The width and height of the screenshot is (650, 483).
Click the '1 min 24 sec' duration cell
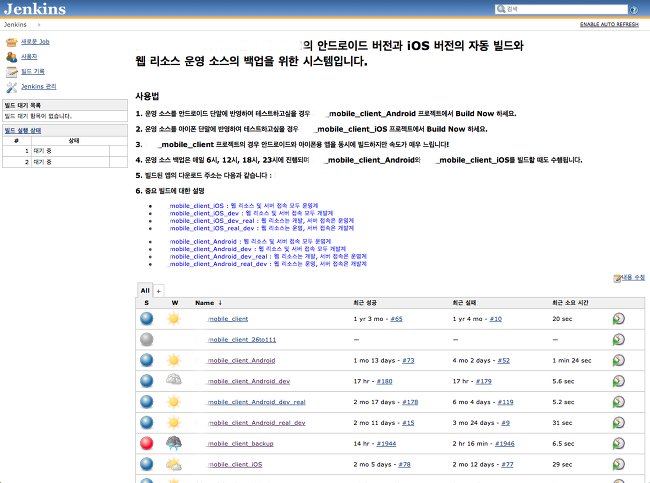click(x=572, y=360)
